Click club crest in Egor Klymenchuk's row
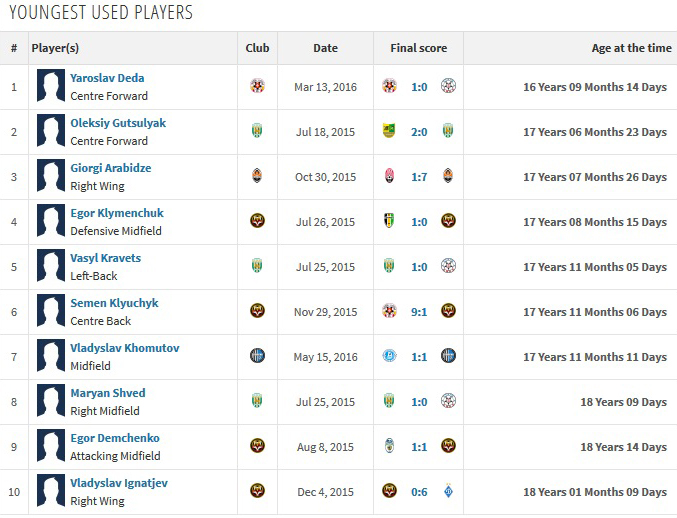677x518 pixels. (257, 221)
